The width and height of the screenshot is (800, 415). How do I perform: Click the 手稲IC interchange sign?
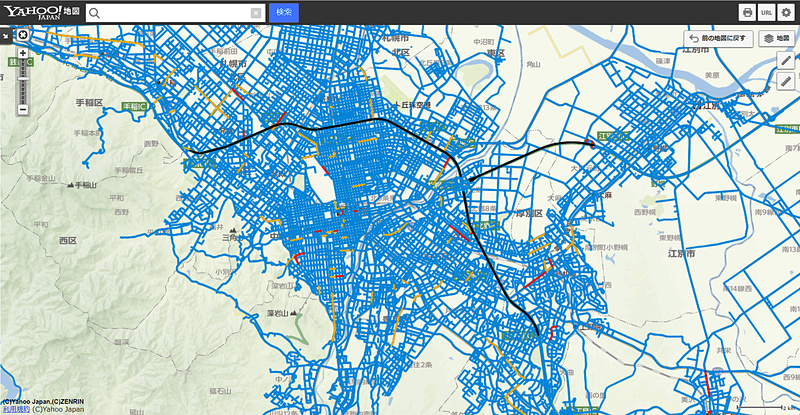pos(135,107)
